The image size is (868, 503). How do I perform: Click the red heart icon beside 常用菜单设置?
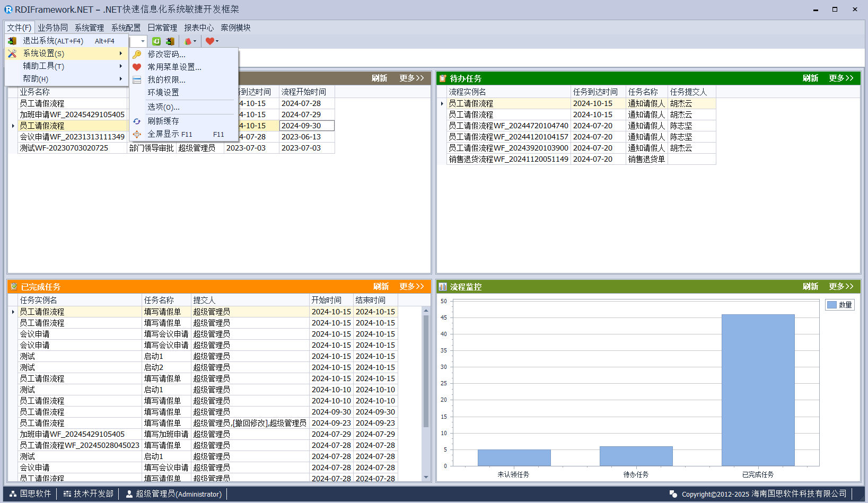[x=137, y=67]
